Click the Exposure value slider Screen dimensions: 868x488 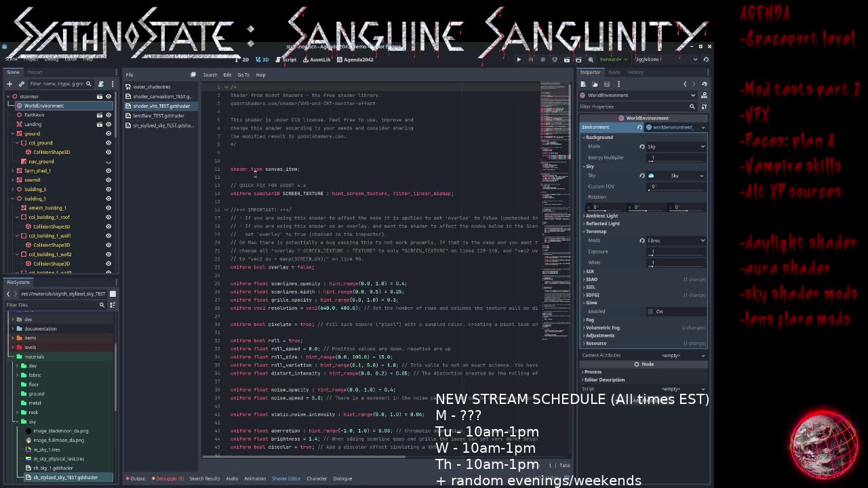pos(676,251)
